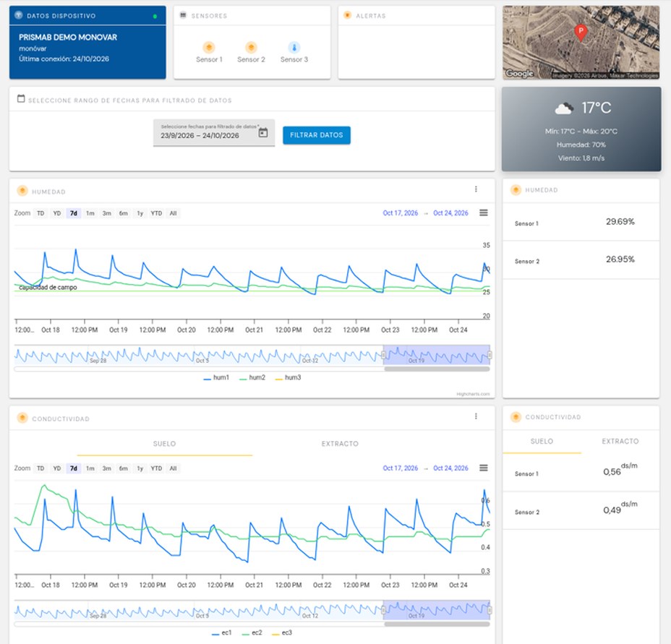Select EXTRACTO tab in side conductivity panel
The width and height of the screenshot is (671, 644).
click(620, 441)
